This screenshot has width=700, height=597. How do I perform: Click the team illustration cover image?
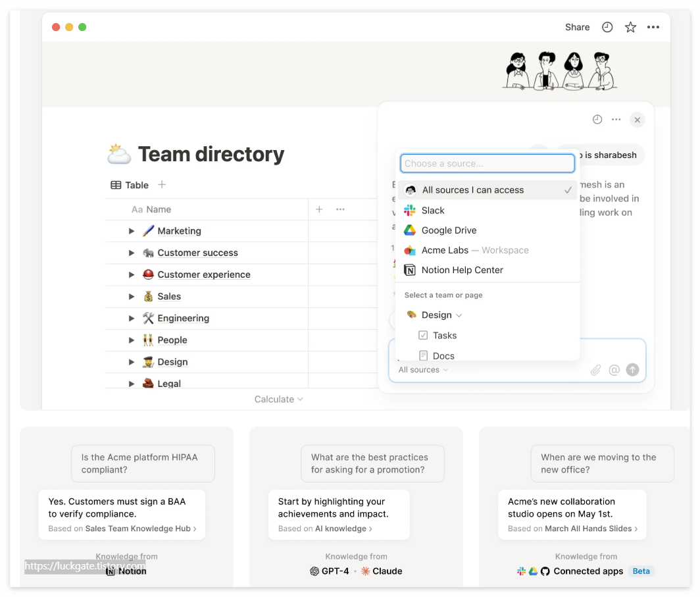pos(559,70)
